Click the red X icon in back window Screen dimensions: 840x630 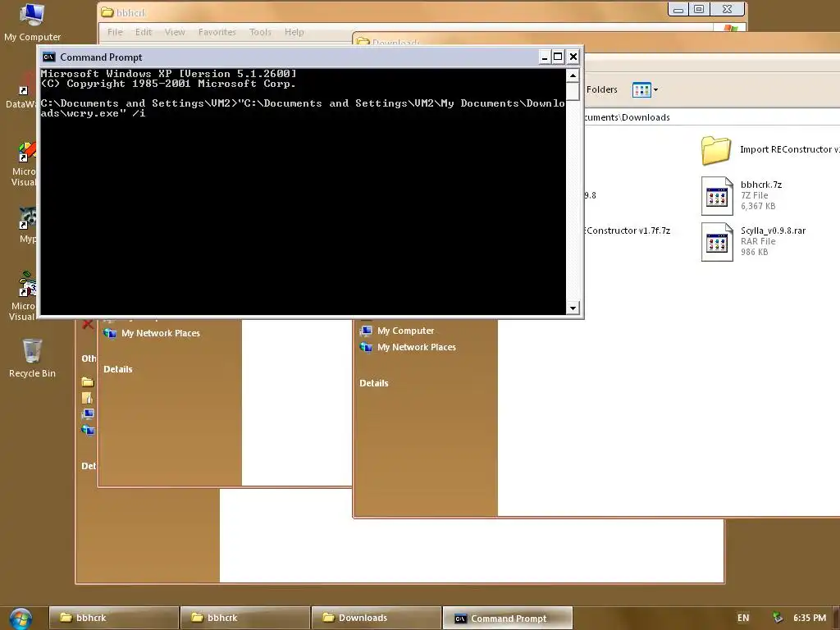[x=88, y=323]
